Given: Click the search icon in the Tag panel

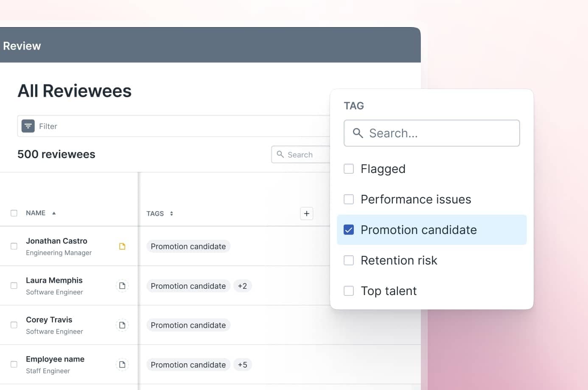Looking at the screenshot, I should 358,133.
